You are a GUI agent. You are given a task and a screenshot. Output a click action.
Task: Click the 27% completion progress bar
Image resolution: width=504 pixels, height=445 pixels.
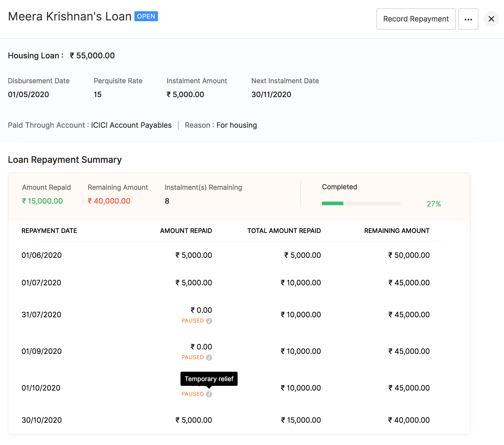(x=361, y=203)
